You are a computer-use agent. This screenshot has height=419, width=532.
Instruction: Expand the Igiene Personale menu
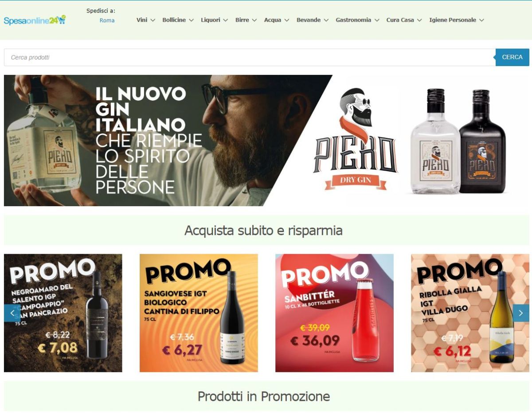[457, 20]
